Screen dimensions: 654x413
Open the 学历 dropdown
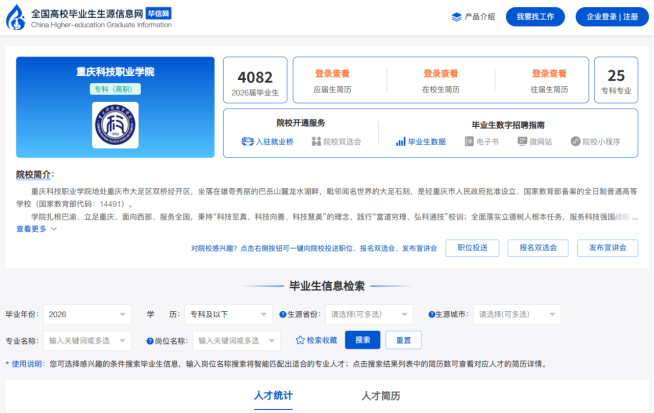point(228,313)
